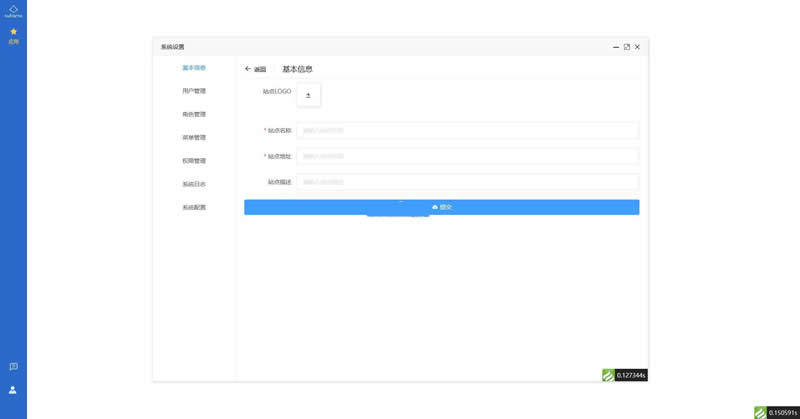Open 系统日志 in the settings menu
The image size is (800, 419).
[194, 184]
